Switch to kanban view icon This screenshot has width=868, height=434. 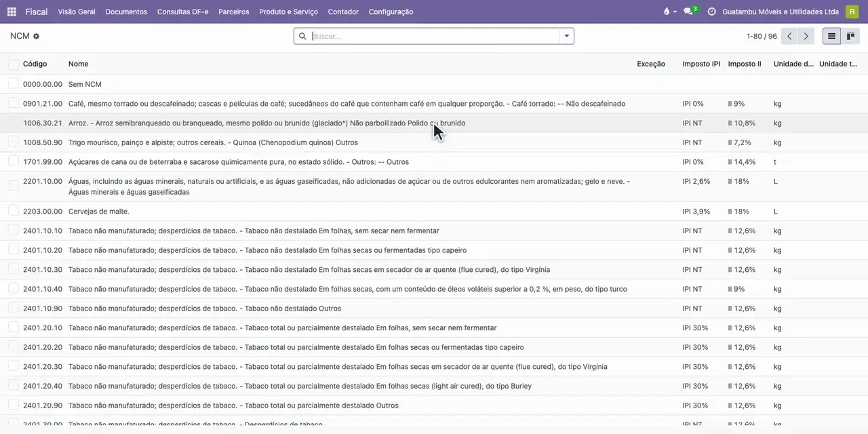850,36
